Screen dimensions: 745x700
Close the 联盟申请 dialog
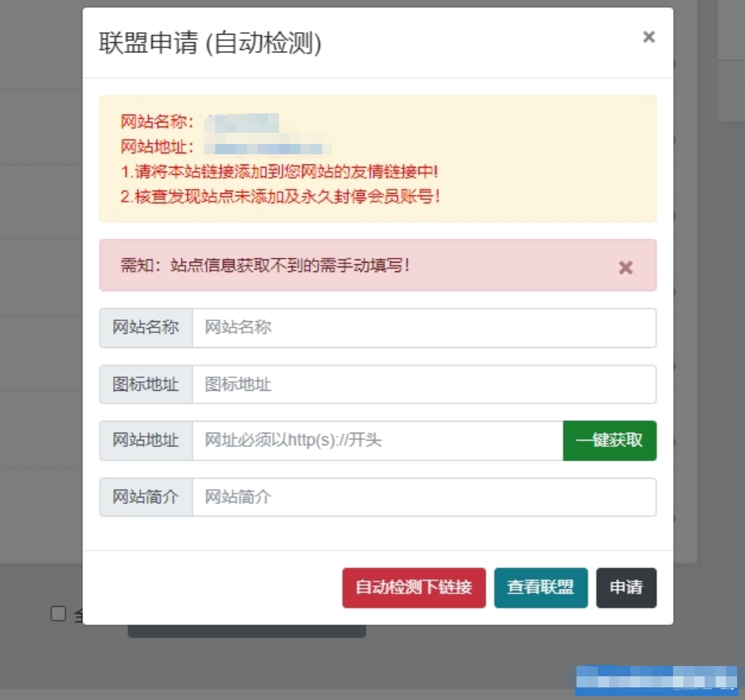[649, 36]
